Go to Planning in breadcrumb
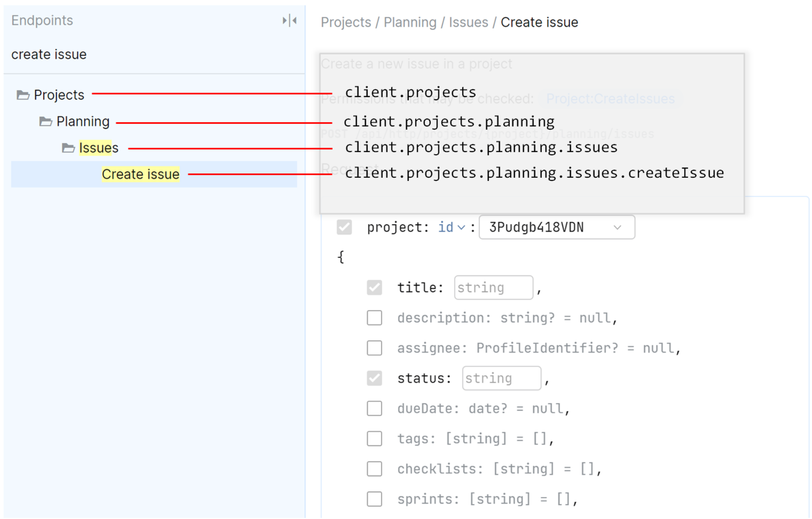Screen dimensions: 812x519 (x=410, y=22)
